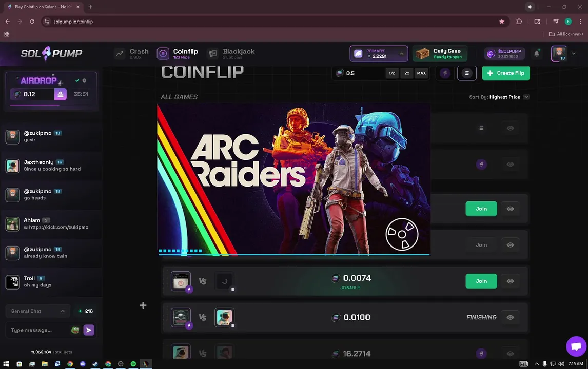Click opponent astronaut avatar in 0.0100 game

[x=224, y=317]
